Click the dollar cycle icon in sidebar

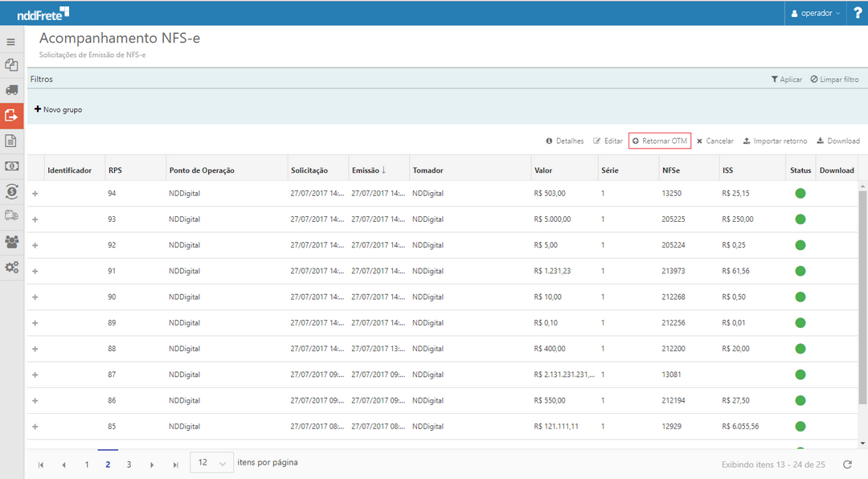coord(11,191)
